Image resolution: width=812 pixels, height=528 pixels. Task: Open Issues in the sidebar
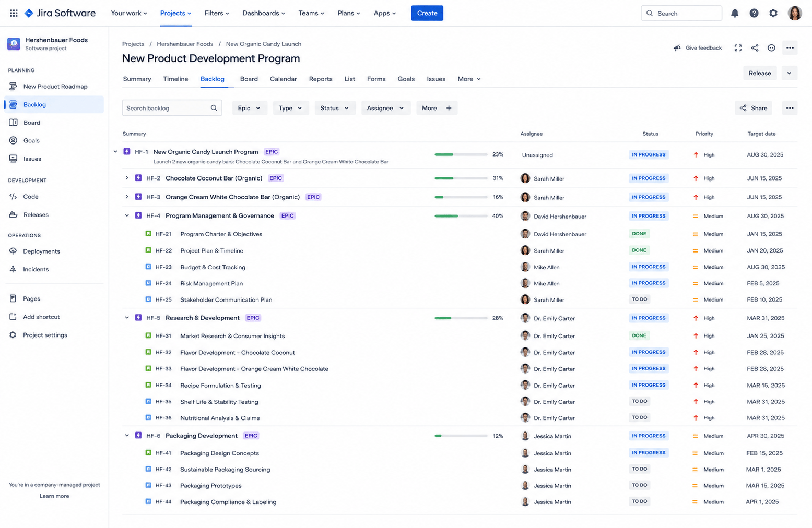(x=54, y=159)
